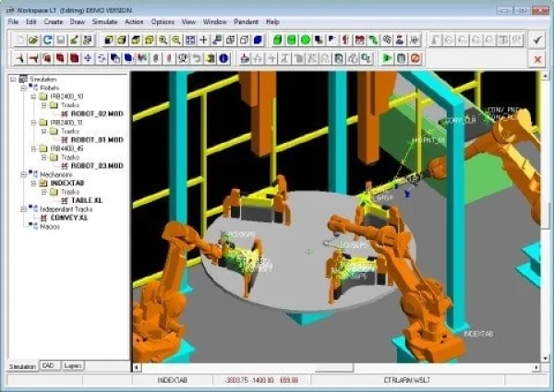This screenshot has height=392, width=554.
Task: Open the Action menu
Action: (x=134, y=22)
